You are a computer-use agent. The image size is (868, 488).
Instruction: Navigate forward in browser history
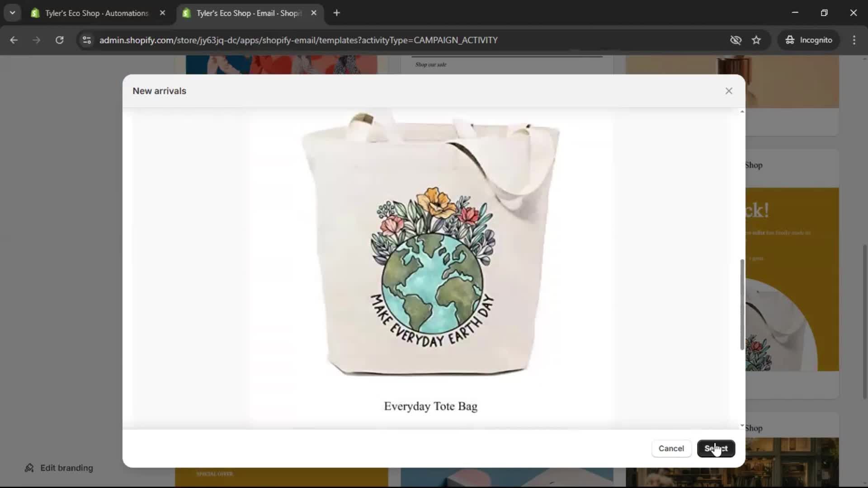[36, 40]
